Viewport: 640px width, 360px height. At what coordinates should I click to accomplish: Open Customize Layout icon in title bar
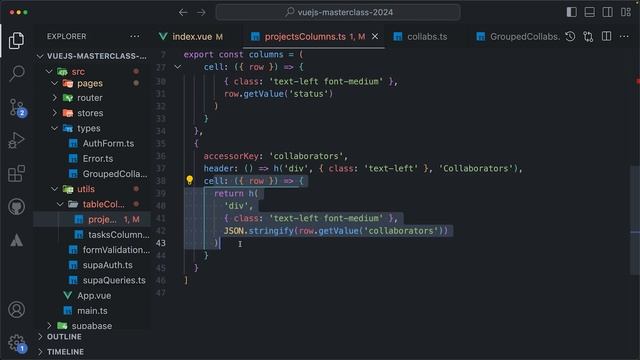(x=626, y=12)
